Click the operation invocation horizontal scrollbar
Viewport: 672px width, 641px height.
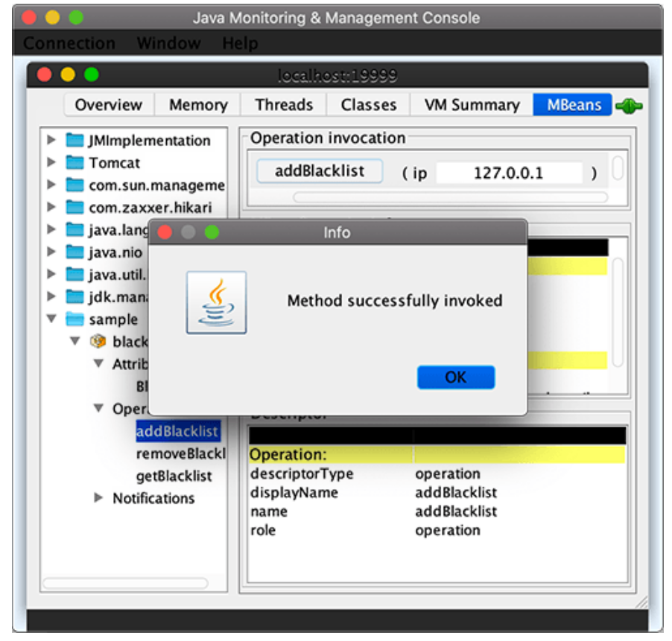pos(451,197)
